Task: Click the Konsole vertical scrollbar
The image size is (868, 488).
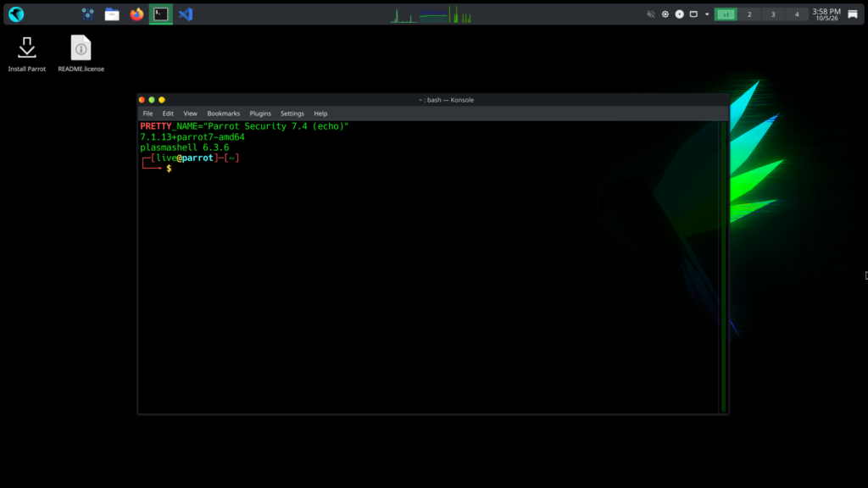Action: click(723, 267)
